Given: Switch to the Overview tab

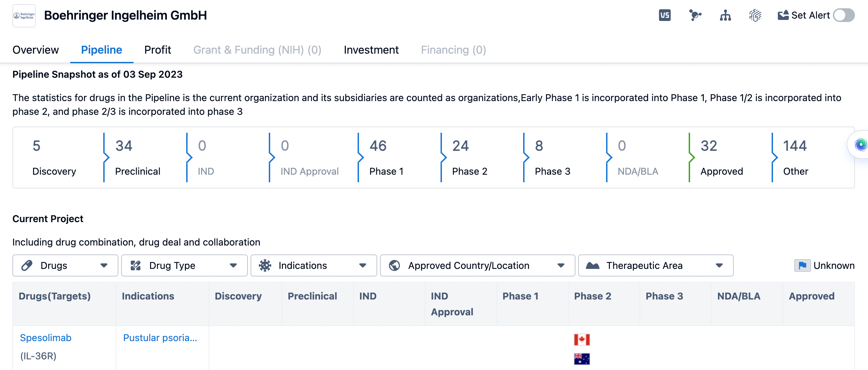Looking at the screenshot, I should 35,50.
